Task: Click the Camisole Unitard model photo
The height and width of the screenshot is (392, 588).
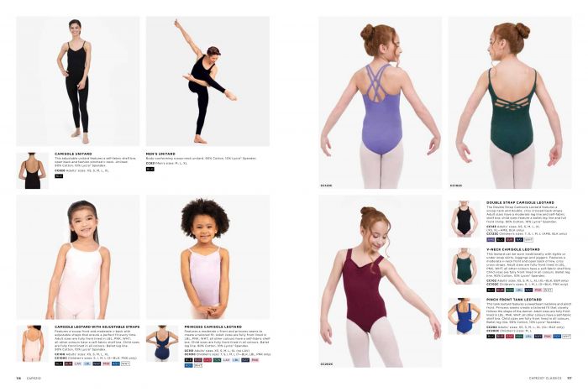Action: (78, 81)
